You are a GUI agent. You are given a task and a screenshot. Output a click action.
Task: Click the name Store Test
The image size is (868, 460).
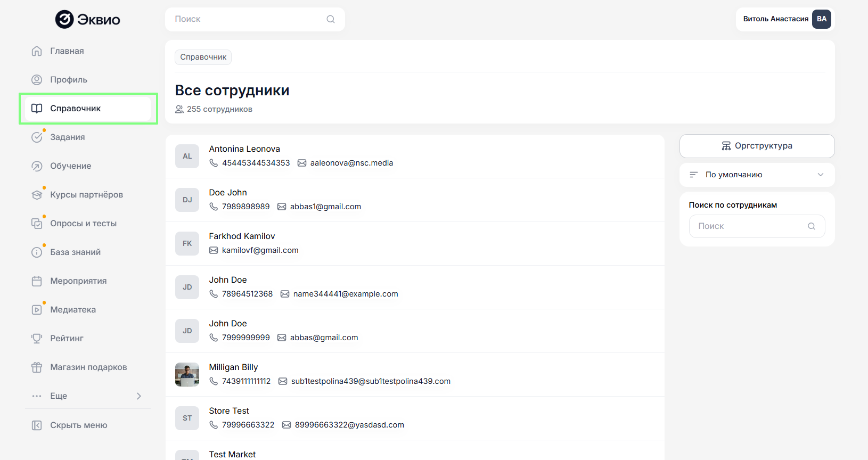pos(229,411)
